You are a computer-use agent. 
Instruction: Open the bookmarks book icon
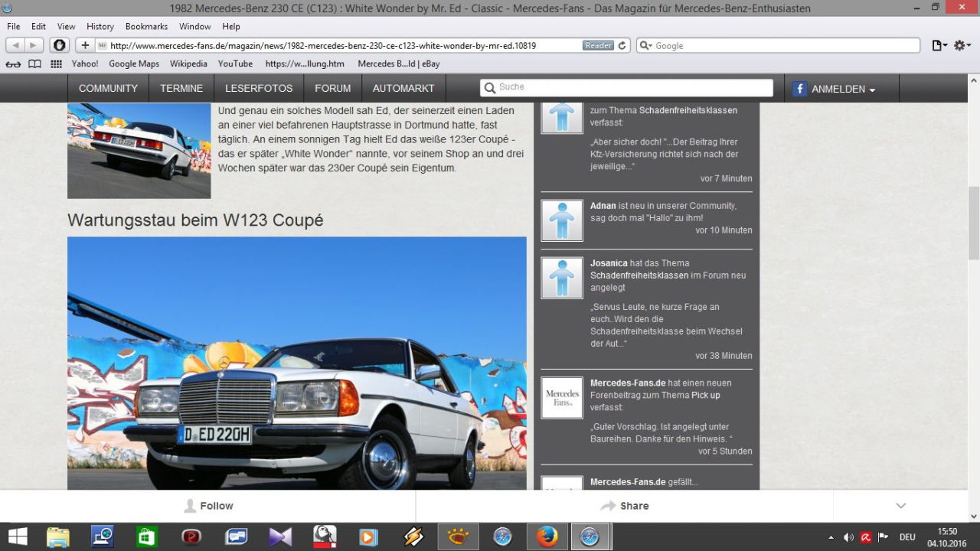pyautogui.click(x=34, y=64)
